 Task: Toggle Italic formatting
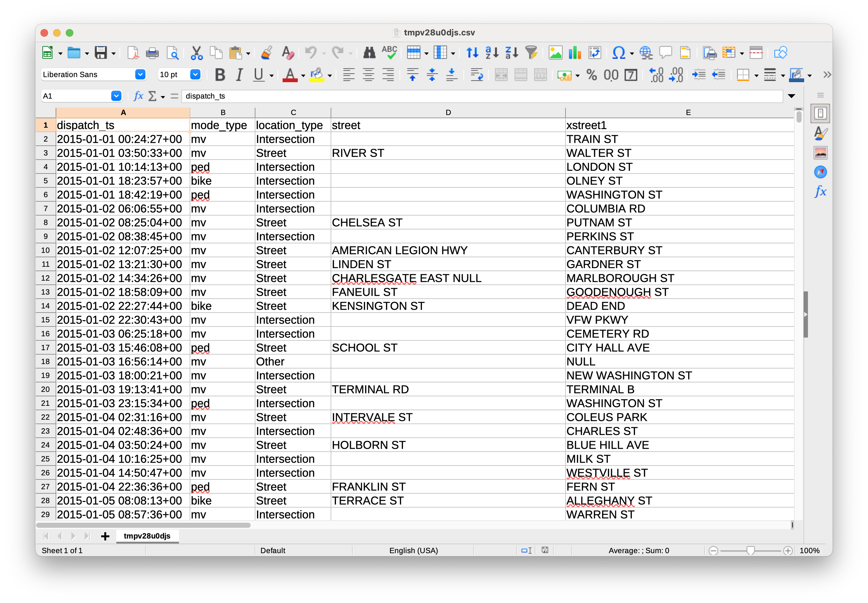(239, 75)
